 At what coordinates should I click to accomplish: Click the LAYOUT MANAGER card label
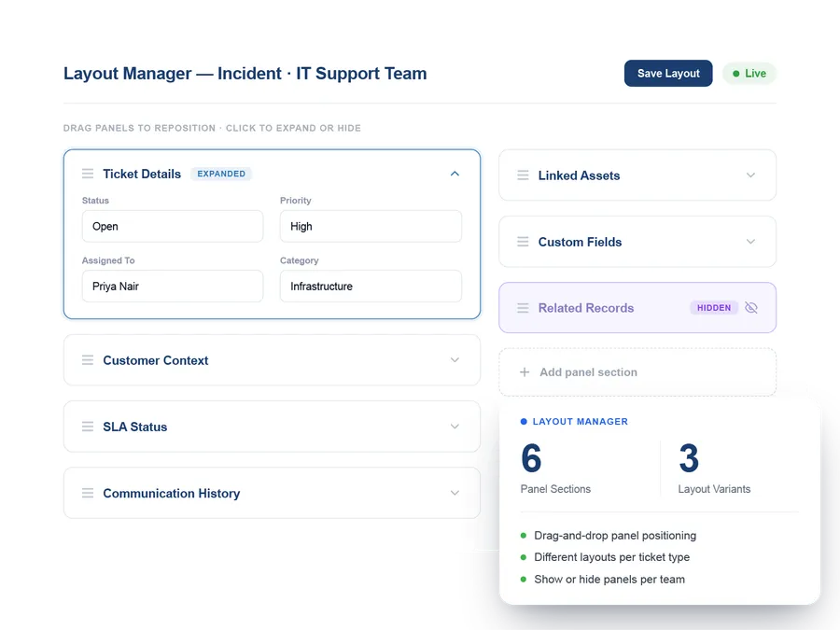581,422
